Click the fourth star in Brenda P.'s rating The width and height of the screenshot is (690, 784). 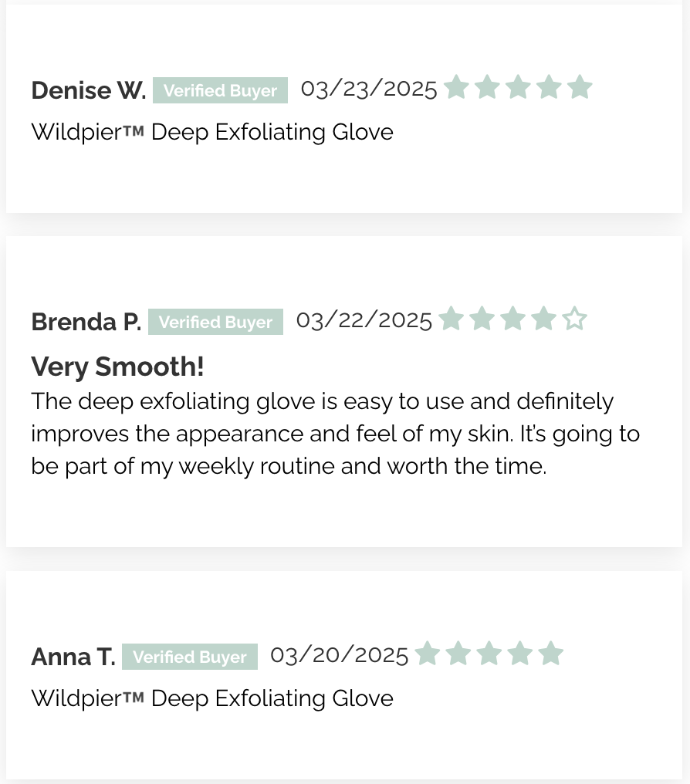coord(544,319)
